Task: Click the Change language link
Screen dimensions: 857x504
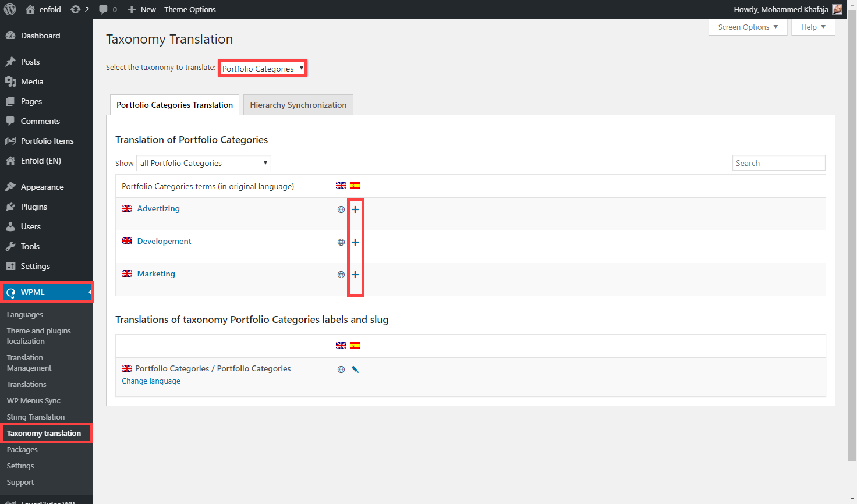Action: click(151, 381)
